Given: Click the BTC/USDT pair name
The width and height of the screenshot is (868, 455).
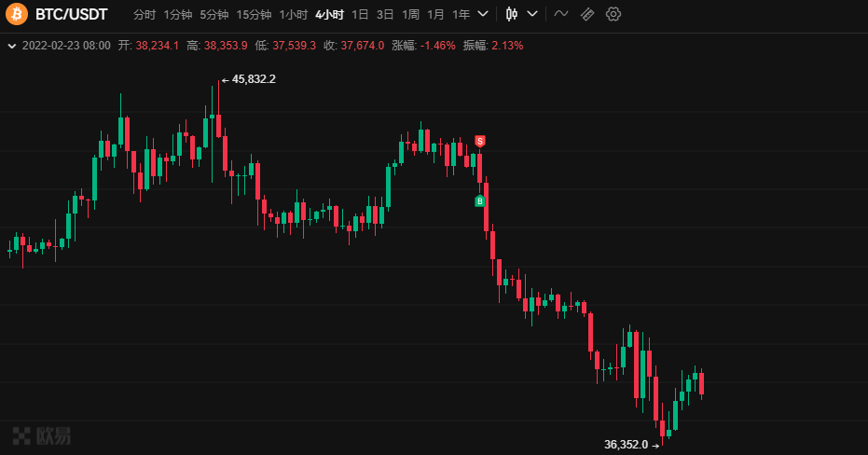Looking at the screenshot, I should coord(72,14).
